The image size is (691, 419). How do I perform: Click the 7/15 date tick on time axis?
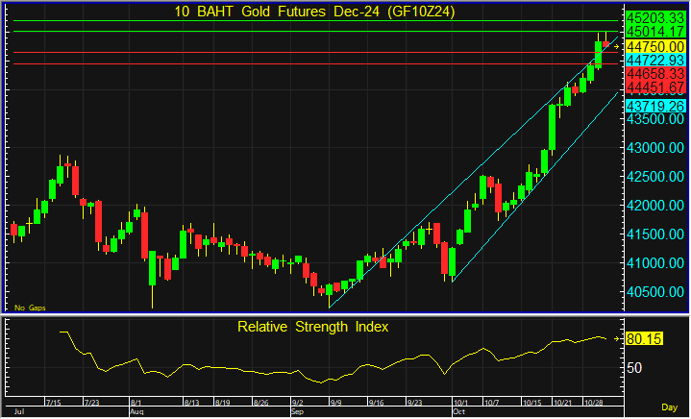click(x=55, y=402)
